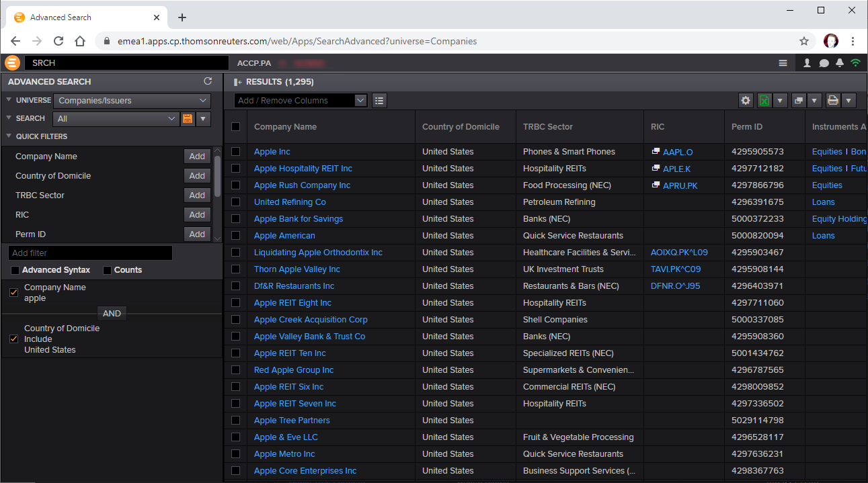The width and height of the screenshot is (868, 483).
Task: Open the Search All dropdown
Action: (x=116, y=119)
